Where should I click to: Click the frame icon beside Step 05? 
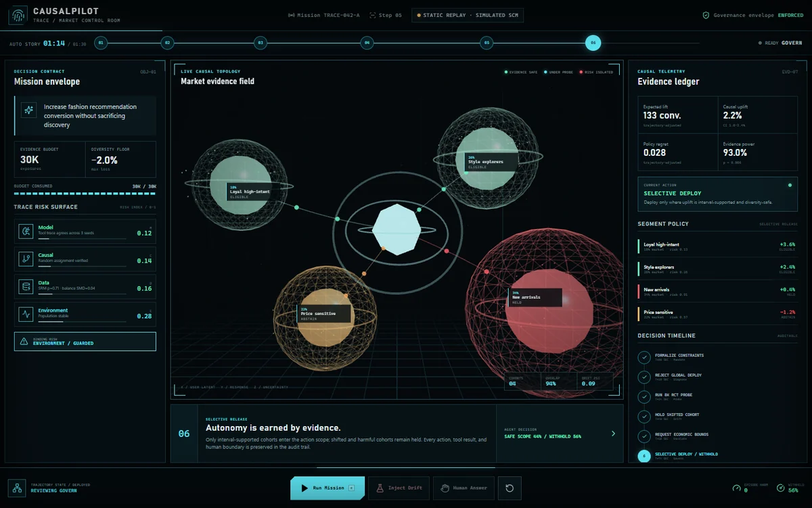(374, 15)
